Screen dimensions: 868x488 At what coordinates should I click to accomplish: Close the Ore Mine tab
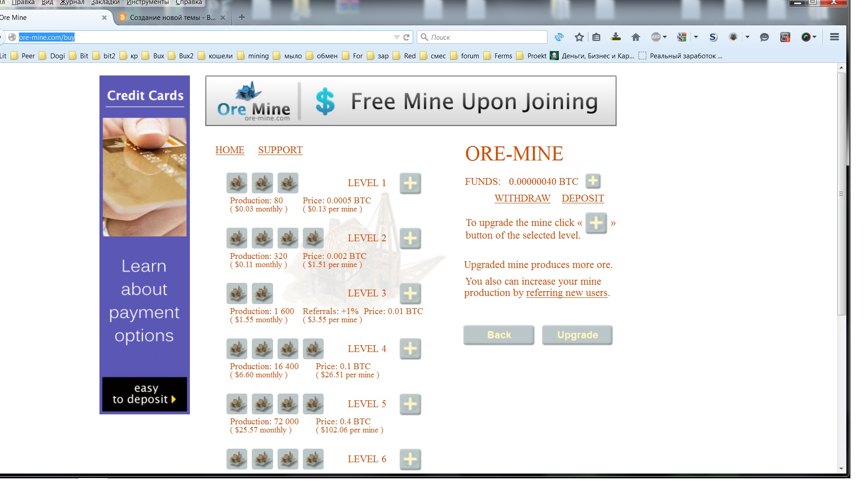tap(104, 18)
